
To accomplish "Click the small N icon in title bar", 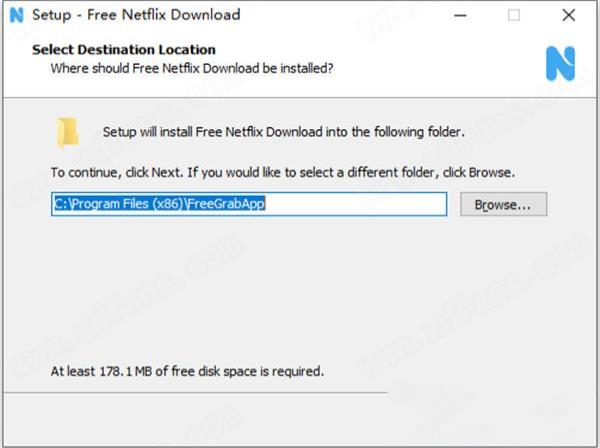I will point(14,15).
